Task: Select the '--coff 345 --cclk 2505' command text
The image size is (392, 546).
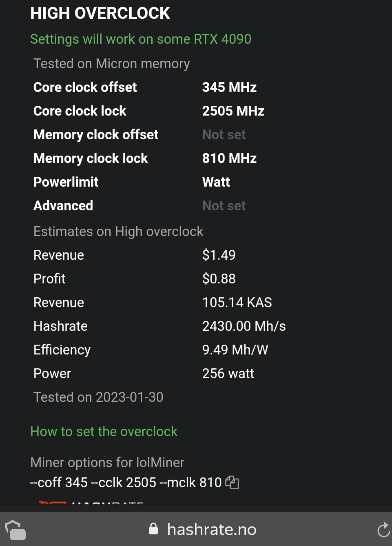Action: [x=93, y=483]
